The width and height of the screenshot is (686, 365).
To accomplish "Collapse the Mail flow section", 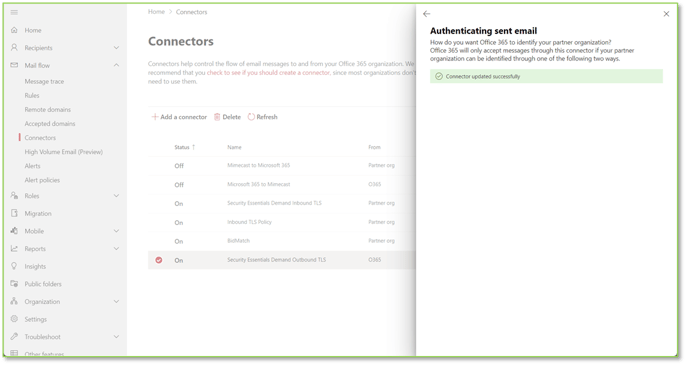I will (116, 65).
